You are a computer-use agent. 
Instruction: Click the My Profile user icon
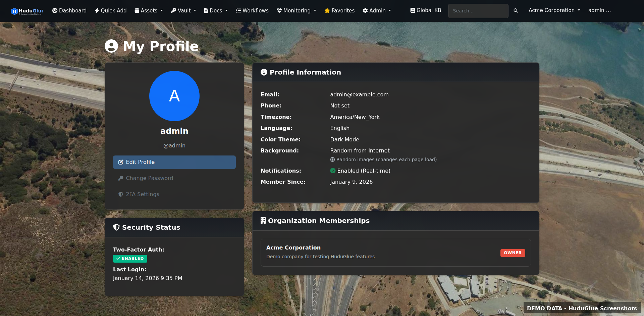[111, 46]
